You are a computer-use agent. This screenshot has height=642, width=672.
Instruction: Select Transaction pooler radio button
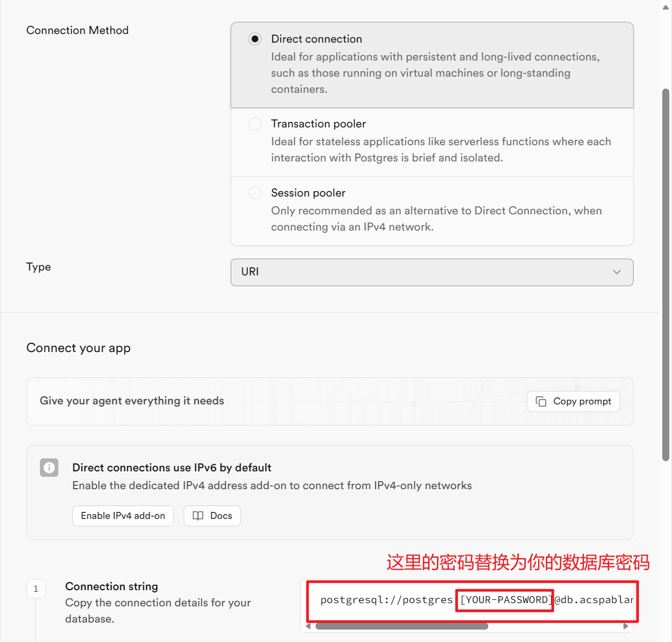[x=255, y=124]
